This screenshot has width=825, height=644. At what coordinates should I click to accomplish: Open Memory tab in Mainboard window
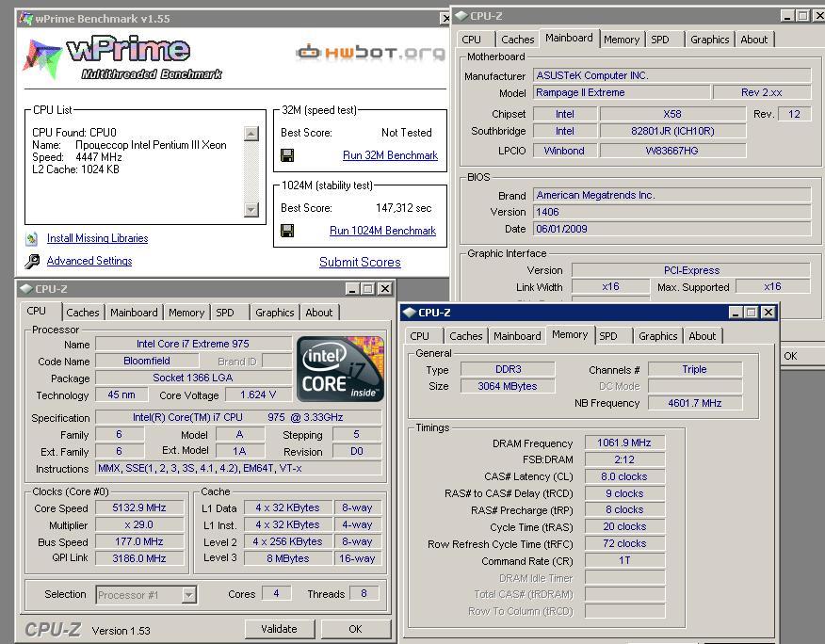tap(622, 40)
